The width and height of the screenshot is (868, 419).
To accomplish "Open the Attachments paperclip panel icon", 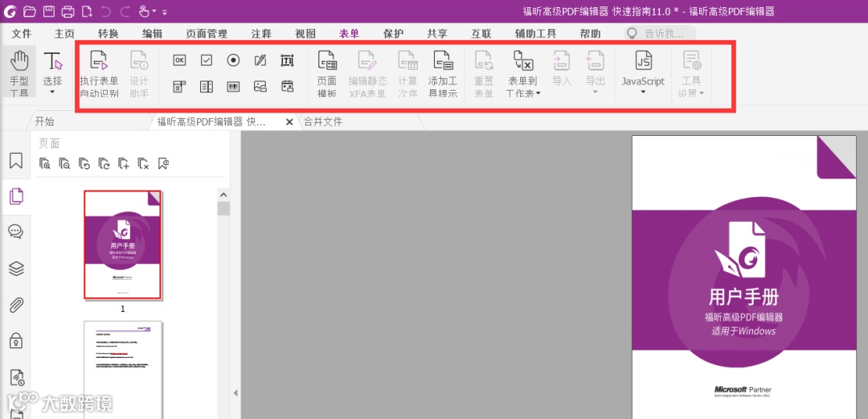I will tap(16, 305).
